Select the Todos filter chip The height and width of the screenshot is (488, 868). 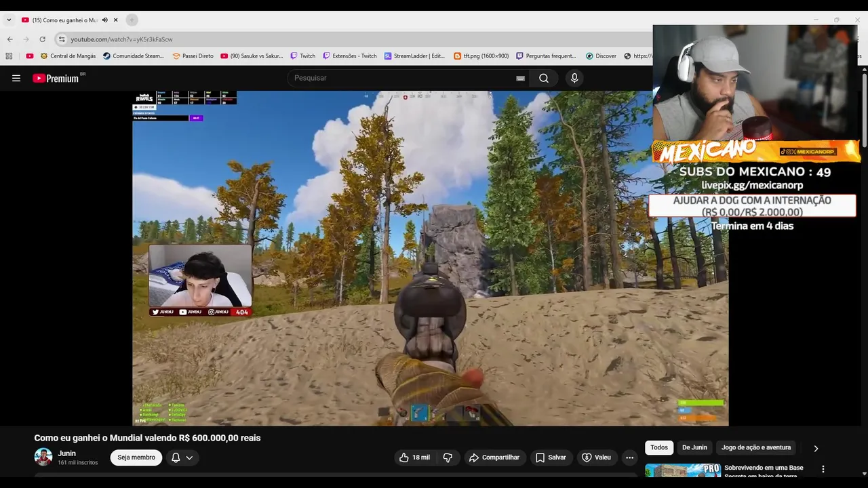point(659,447)
